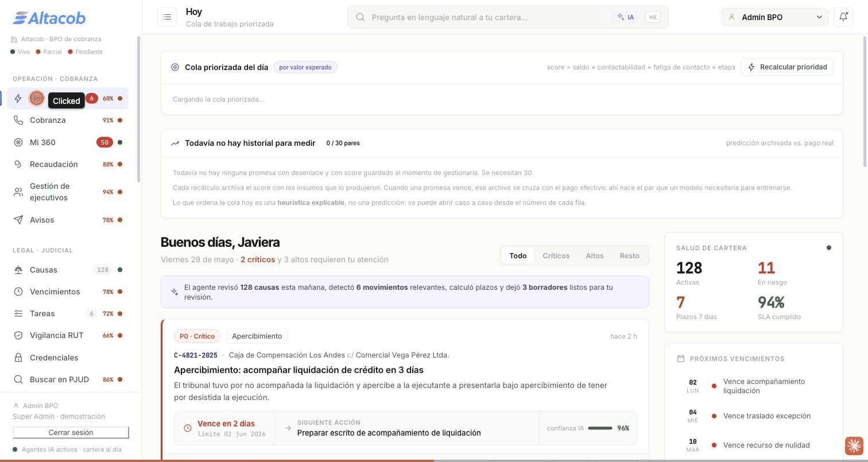
Task: Click Buscar en PJUD magnifier icon
Action: [x=18, y=379]
